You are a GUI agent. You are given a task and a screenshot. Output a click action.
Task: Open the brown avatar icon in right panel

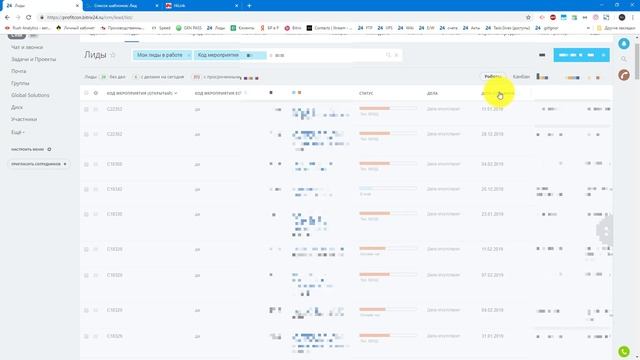[x=624, y=75]
